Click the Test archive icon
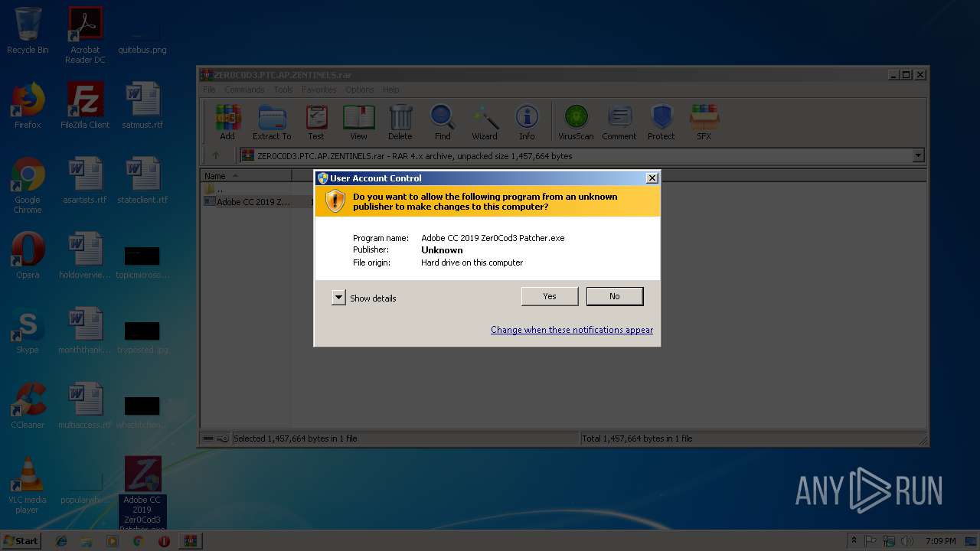Screen dimensions: 980x551 coord(316,122)
